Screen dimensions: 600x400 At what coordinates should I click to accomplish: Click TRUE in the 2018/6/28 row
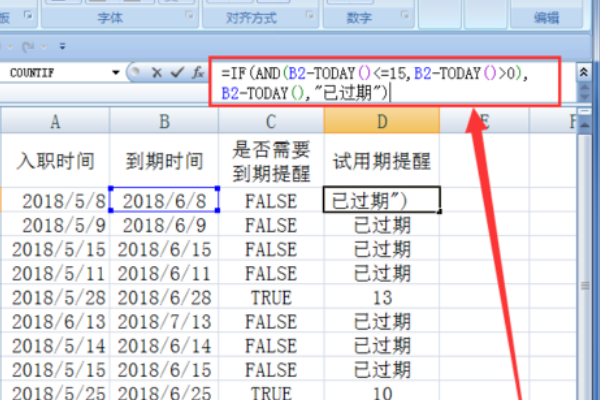[x=271, y=296]
